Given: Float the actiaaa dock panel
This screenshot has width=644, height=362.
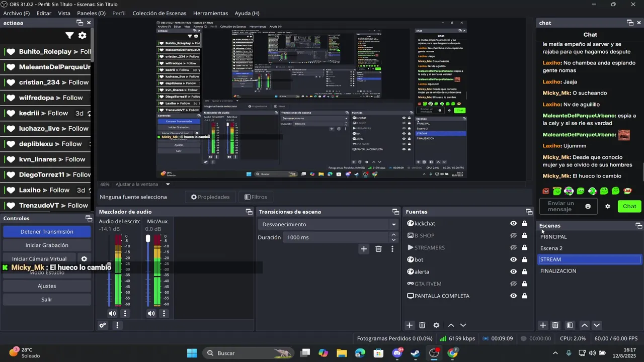Looking at the screenshot, I should tap(79, 23).
